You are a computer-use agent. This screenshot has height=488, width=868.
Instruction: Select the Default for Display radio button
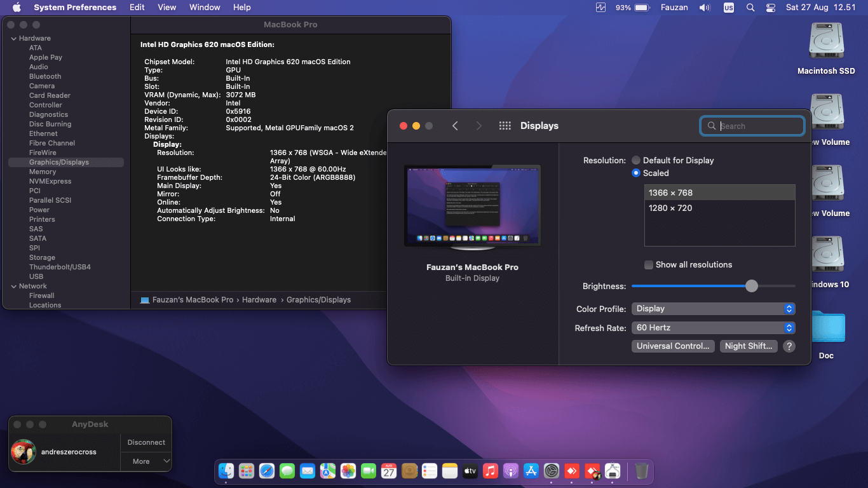tap(636, 161)
